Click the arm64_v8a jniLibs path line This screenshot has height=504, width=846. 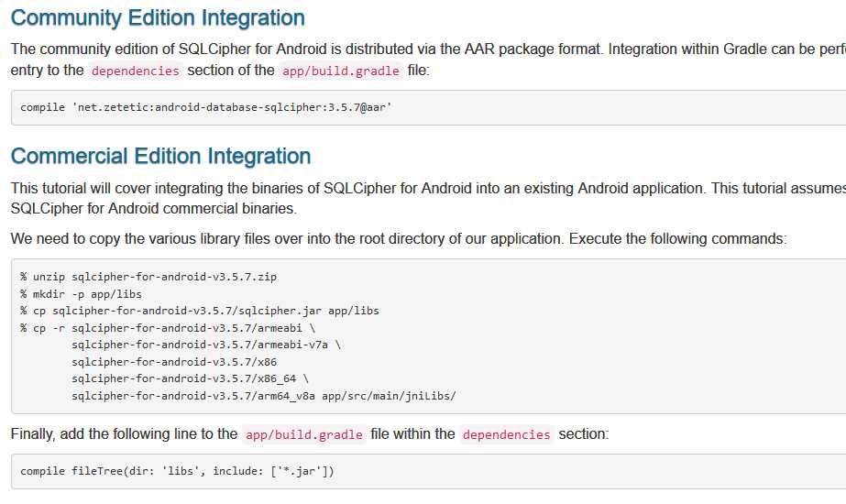[x=263, y=396]
